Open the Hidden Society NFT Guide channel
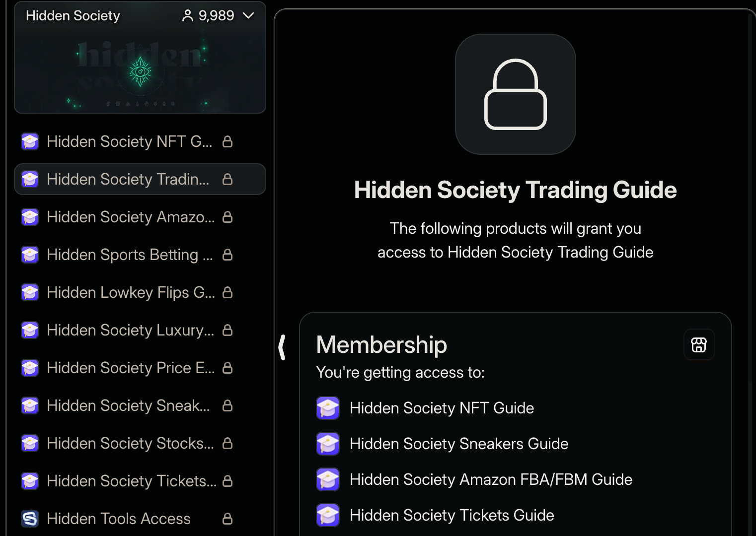The width and height of the screenshot is (756, 536). point(129,141)
